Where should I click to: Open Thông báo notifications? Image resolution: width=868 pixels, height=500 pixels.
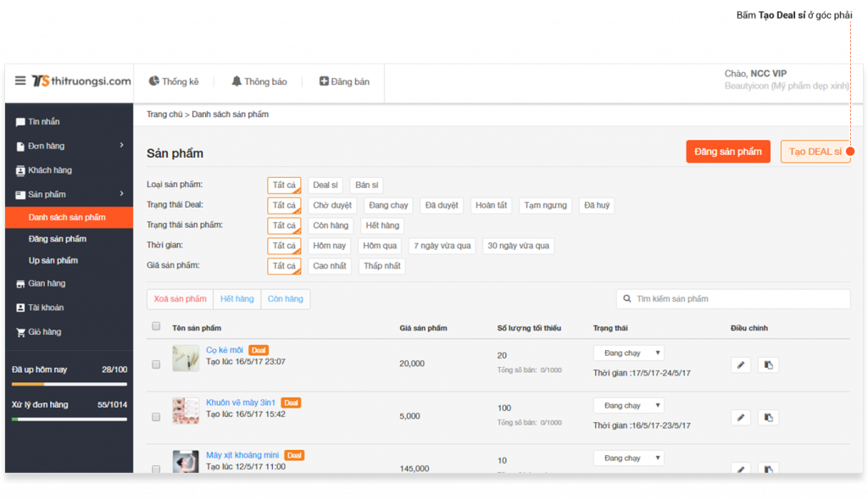point(259,81)
